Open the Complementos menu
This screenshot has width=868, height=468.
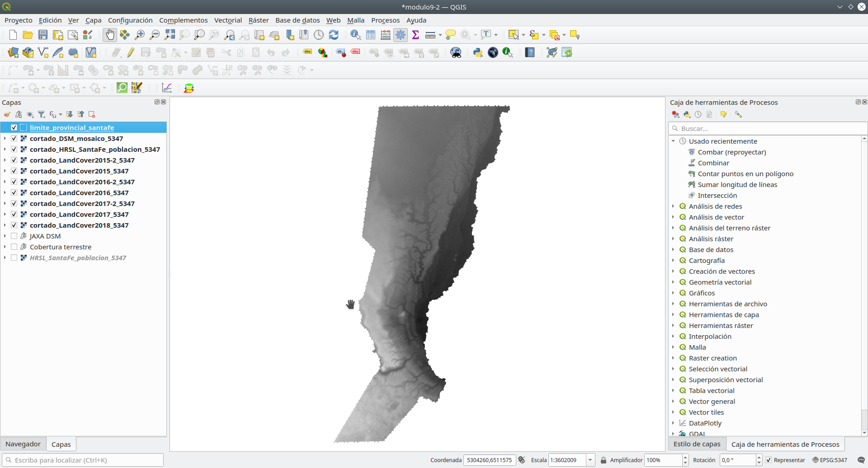coord(183,20)
